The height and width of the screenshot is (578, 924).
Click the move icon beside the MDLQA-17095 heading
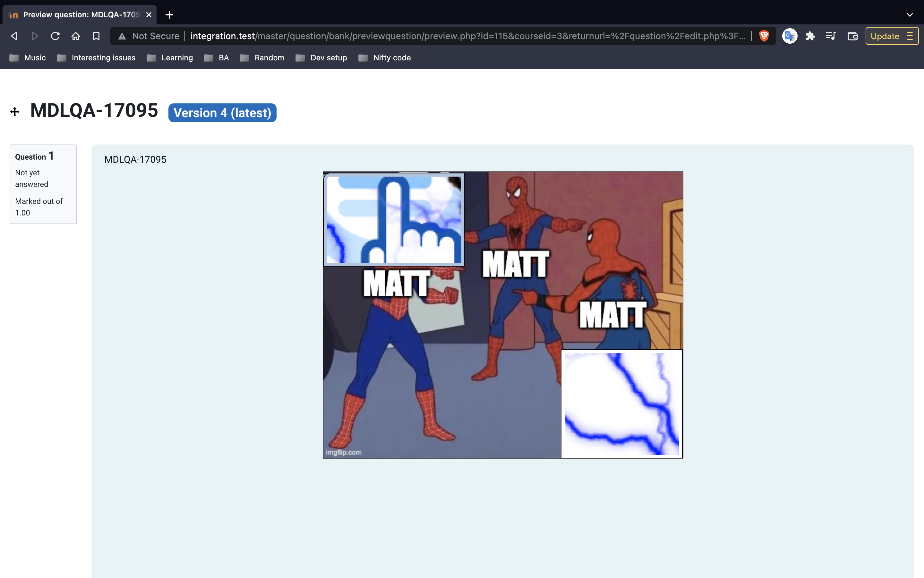point(15,112)
